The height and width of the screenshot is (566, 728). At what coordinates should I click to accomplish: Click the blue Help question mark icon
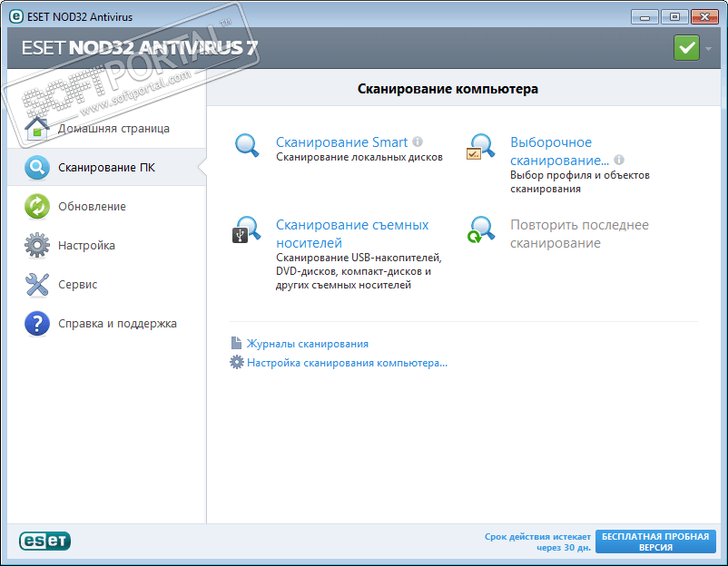(x=37, y=323)
